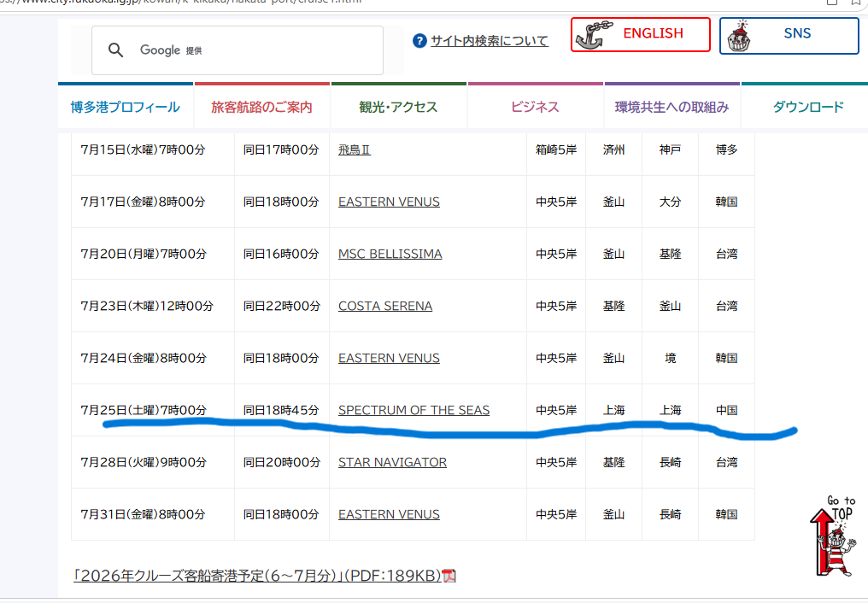Focus the Google site search field
Viewport: 868px width, 603px height.
(238, 50)
